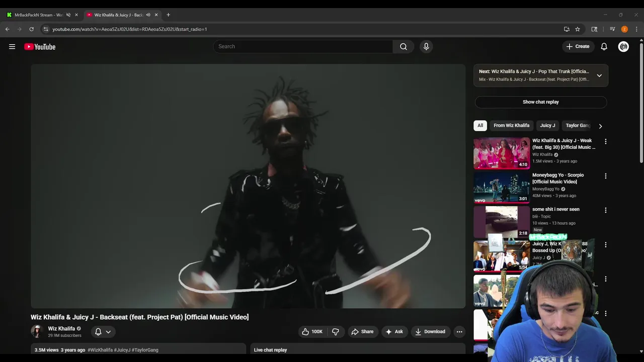Select the All filter chip

pyautogui.click(x=480, y=125)
